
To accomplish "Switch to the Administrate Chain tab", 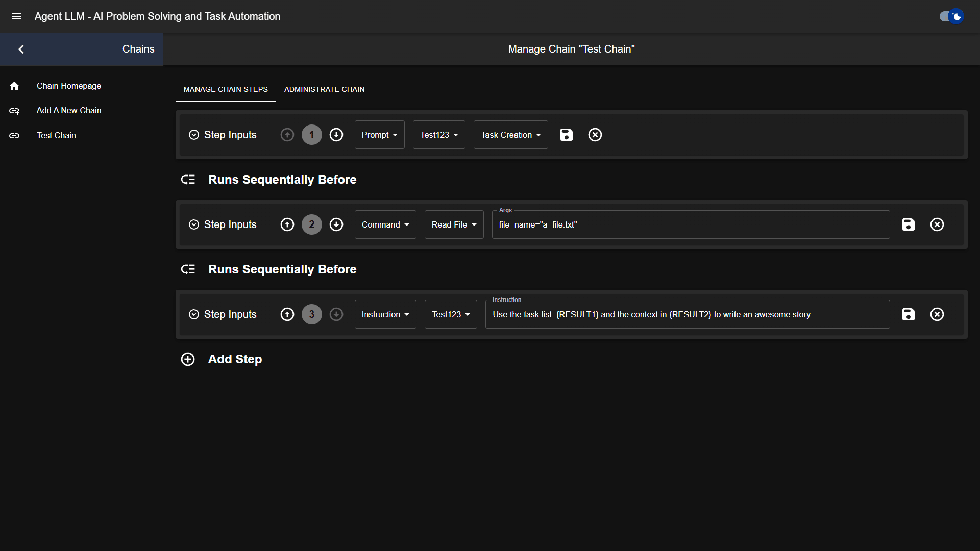I will 324,89.
